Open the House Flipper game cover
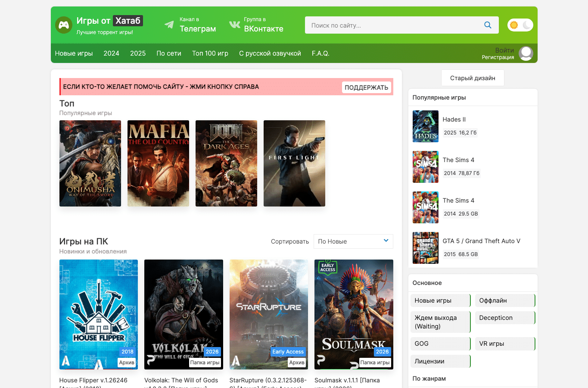This screenshot has width=588, height=388. [x=99, y=315]
